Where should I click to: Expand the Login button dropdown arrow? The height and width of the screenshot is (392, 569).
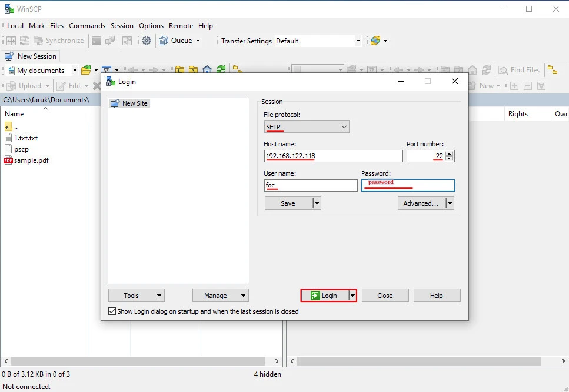(352, 296)
